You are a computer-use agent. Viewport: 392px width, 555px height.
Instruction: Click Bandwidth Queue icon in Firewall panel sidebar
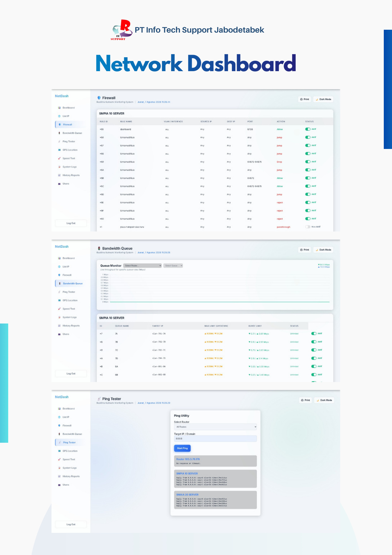(59, 133)
